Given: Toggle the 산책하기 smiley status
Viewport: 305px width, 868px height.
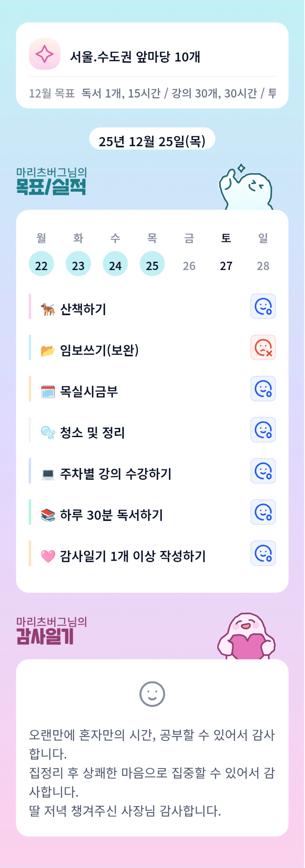Looking at the screenshot, I should [263, 306].
